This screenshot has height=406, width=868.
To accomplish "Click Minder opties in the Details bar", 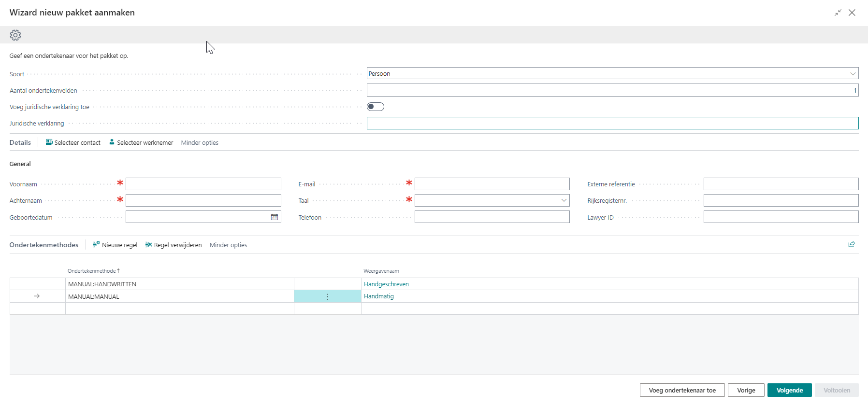I will click(200, 143).
